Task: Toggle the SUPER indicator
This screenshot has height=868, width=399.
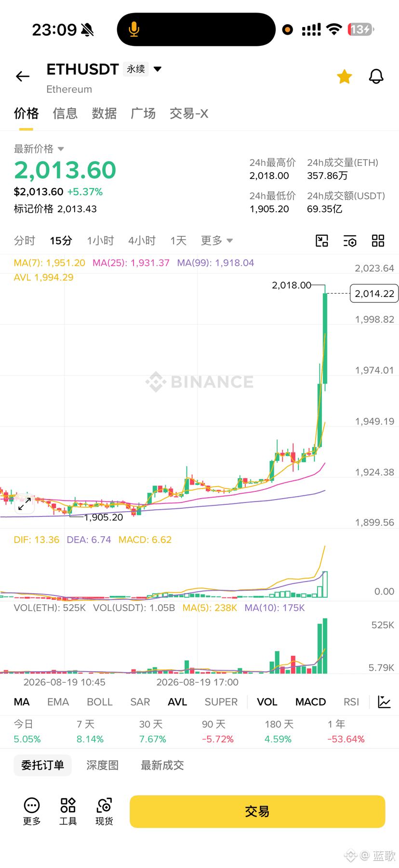Action: coord(221,702)
